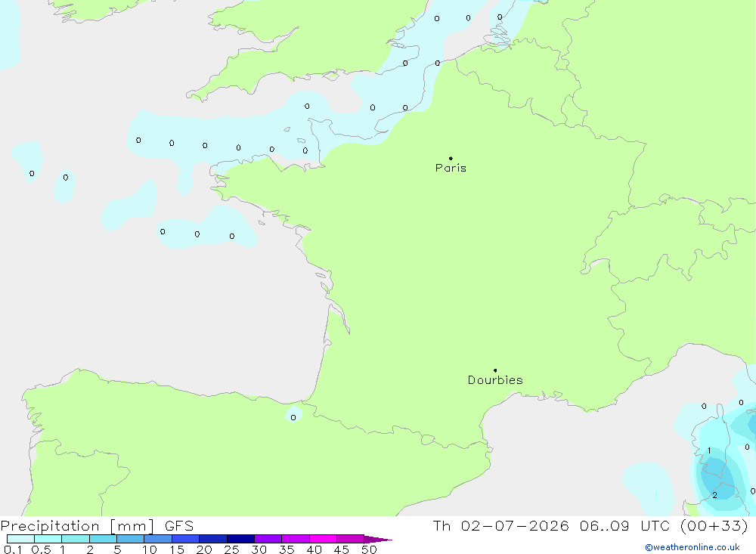Click the (00+33) forecast offset text
The image size is (756, 554).
click(714, 525)
